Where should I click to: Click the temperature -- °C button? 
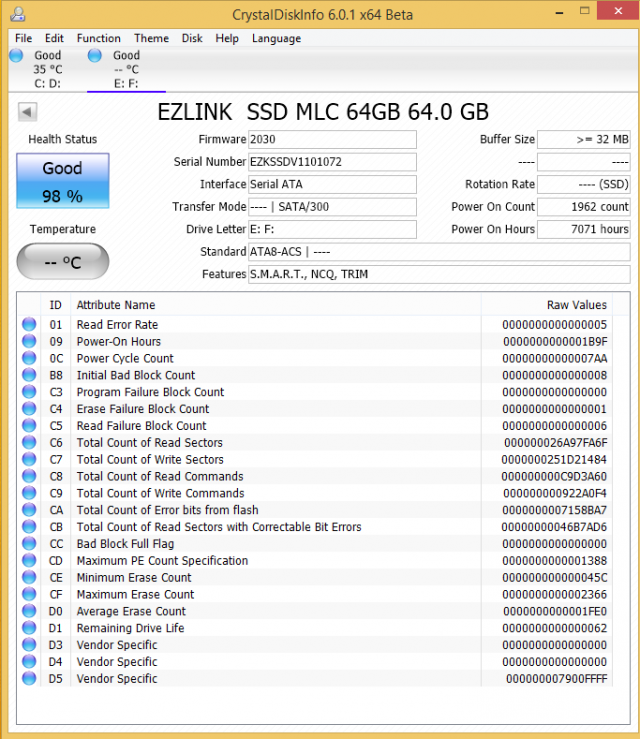click(x=63, y=261)
